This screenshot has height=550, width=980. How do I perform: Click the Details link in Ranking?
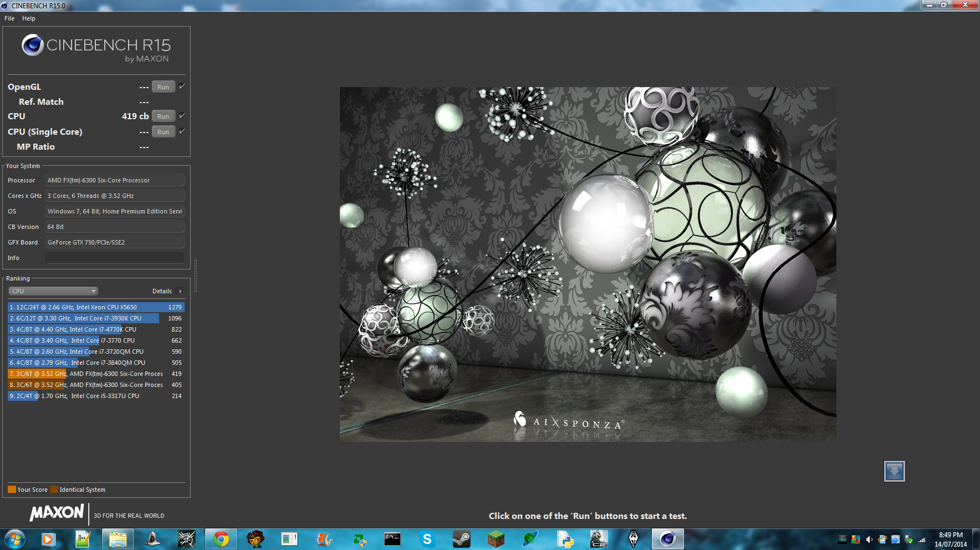162,291
